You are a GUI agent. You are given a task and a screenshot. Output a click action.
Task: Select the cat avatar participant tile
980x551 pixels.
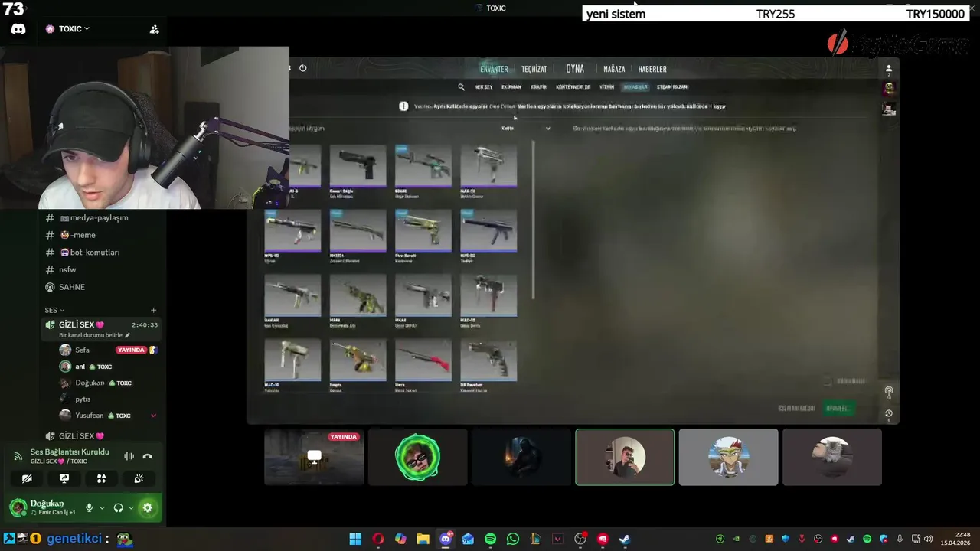[x=832, y=457]
